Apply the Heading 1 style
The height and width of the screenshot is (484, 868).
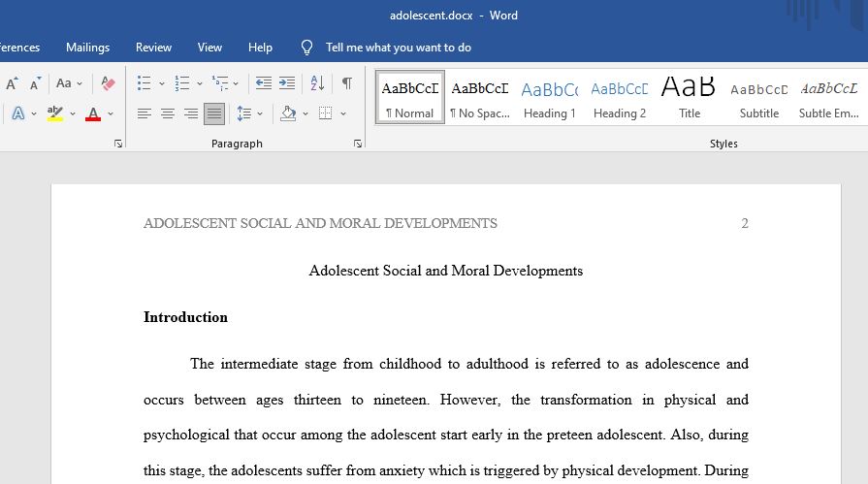pos(550,97)
